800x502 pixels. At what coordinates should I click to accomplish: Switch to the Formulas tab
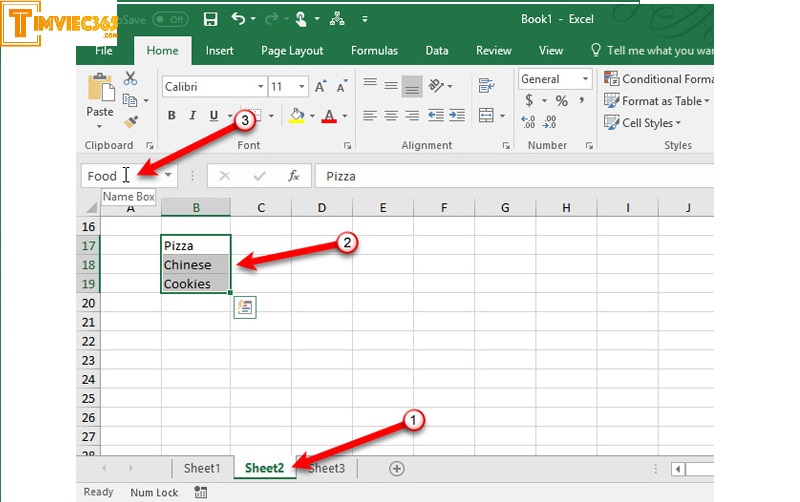pyautogui.click(x=374, y=51)
